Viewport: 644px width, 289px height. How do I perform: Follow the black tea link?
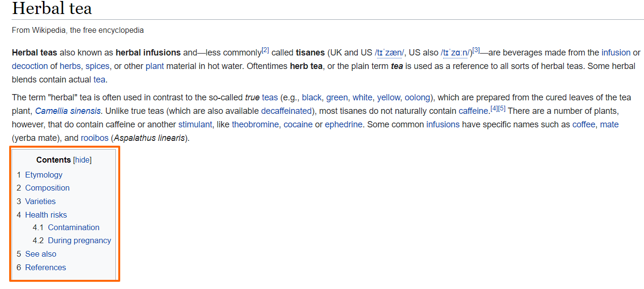pos(312,97)
